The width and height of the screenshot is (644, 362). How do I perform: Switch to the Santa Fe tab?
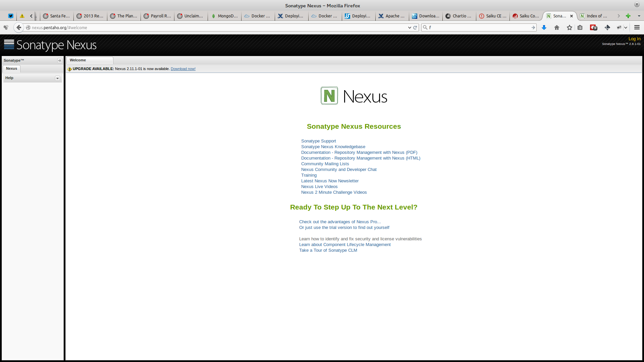pos(57,16)
